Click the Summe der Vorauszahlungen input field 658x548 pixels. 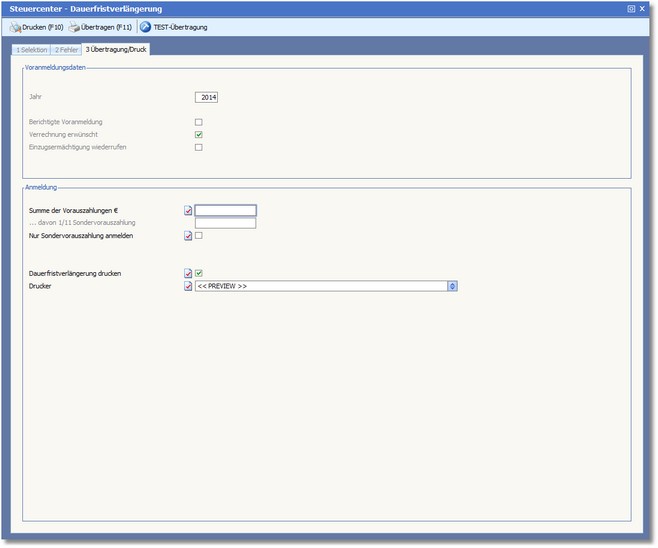click(x=226, y=210)
